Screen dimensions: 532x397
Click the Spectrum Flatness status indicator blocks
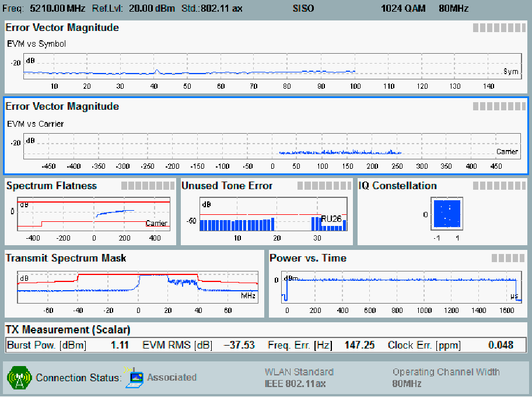tap(147, 186)
